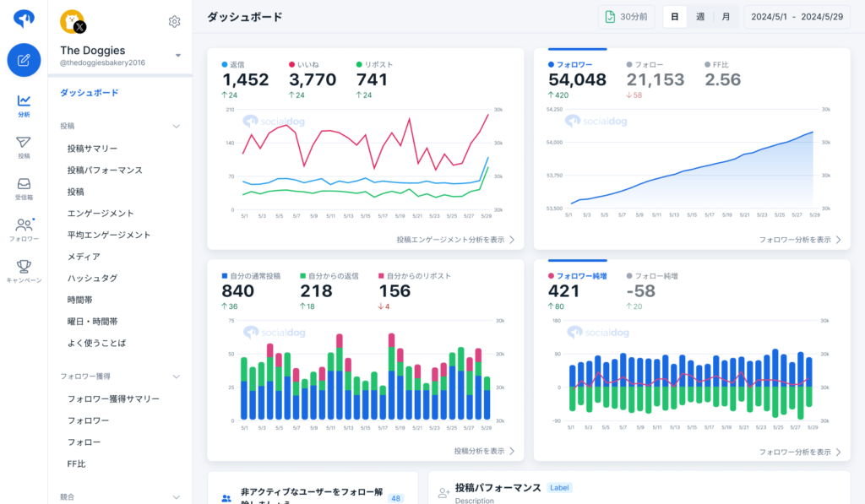Click the SocialDog logo at top left
The width and height of the screenshot is (865, 504).
pyautogui.click(x=24, y=18)
